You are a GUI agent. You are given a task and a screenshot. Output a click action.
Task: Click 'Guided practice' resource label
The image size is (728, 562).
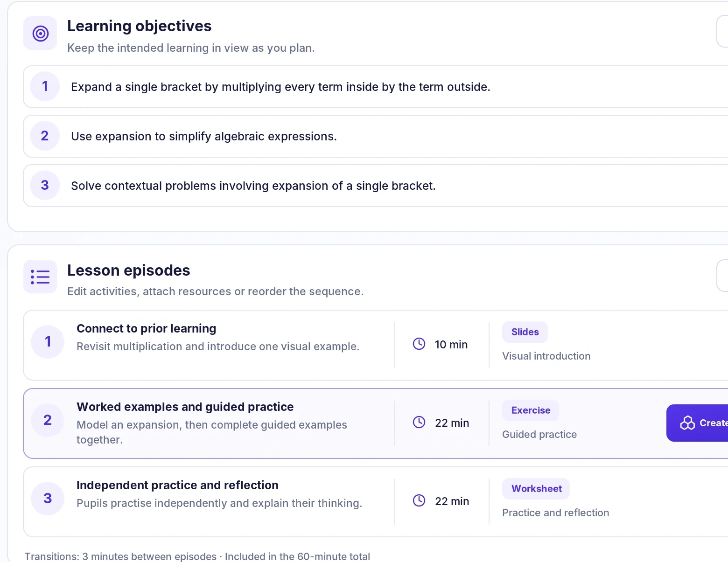pos(539,435)
